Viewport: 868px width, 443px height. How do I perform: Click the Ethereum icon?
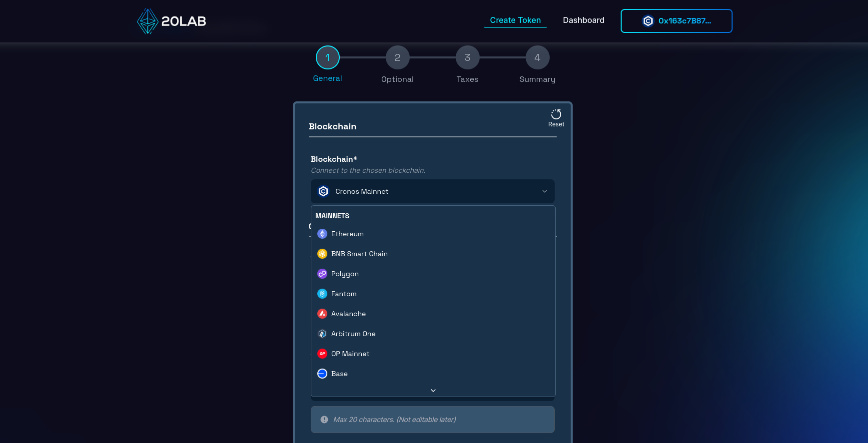[322, 234]
